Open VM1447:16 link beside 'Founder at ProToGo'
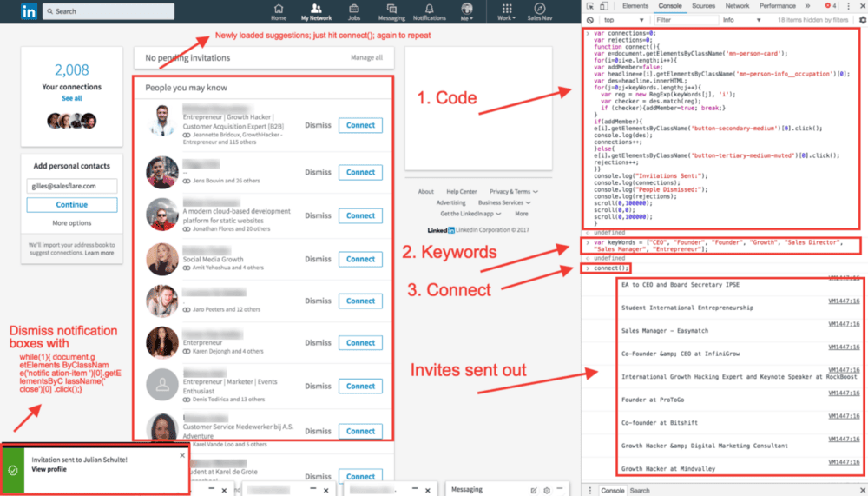The image size is (868, 496). click(844, 393)
